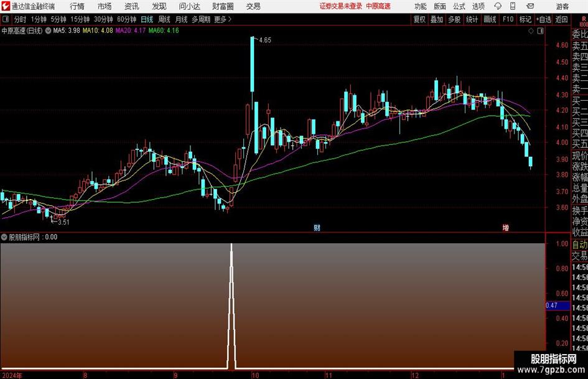Switch to 5分钟 chart period
The height and width of the screenshot is (379, 588).
click(x=58, y=19)
